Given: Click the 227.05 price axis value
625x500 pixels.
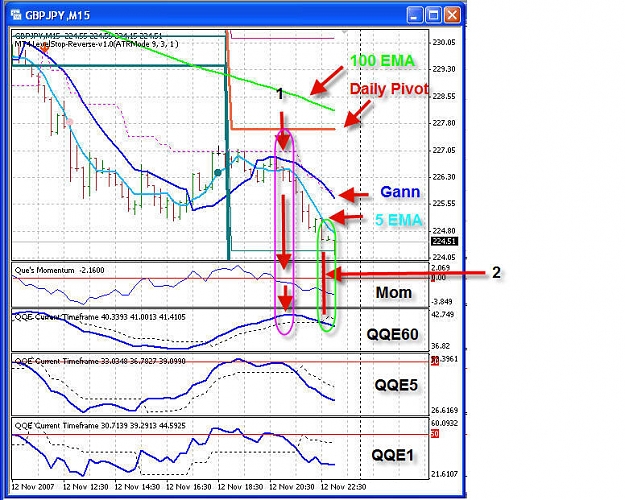Looking at the screenshot, I should (x=444, y=150).
